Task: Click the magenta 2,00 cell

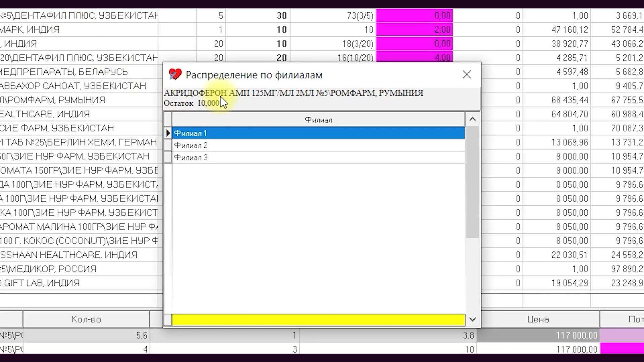Action: coord(415,29)
